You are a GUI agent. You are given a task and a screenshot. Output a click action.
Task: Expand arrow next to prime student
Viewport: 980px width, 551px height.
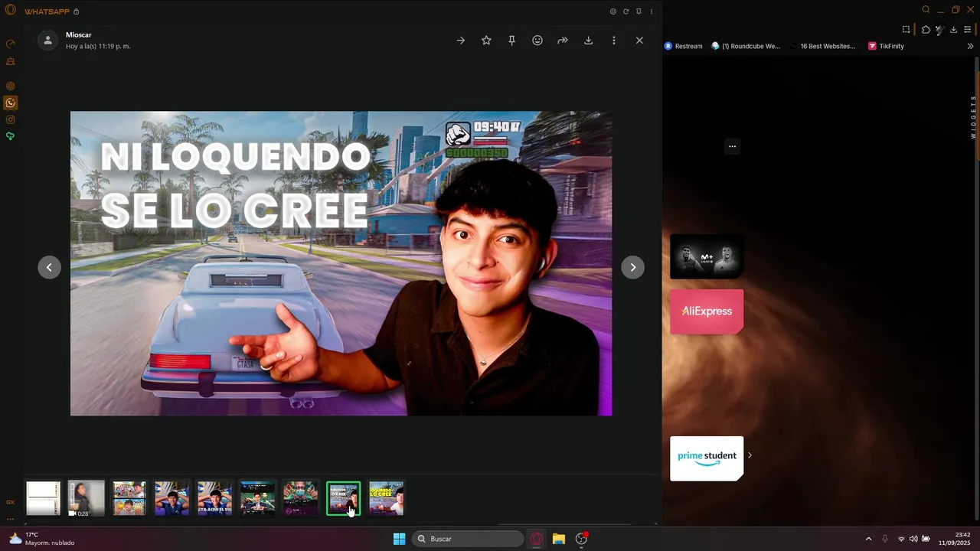tap(750, 455)
